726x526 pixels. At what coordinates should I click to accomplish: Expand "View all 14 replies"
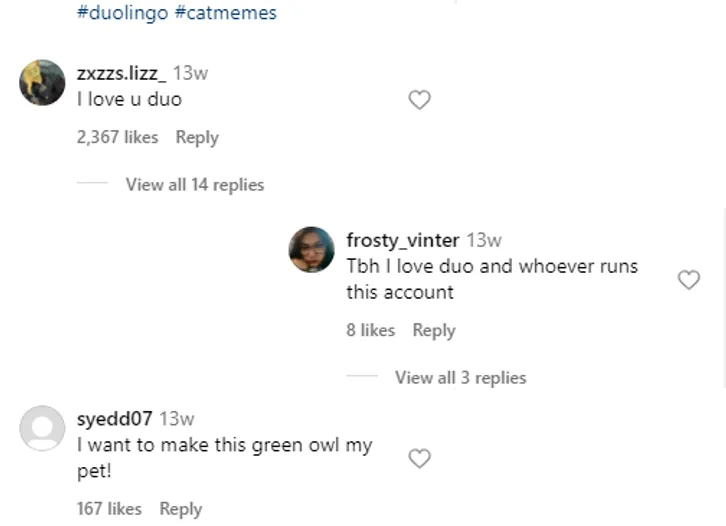click(x=194, y=185)
